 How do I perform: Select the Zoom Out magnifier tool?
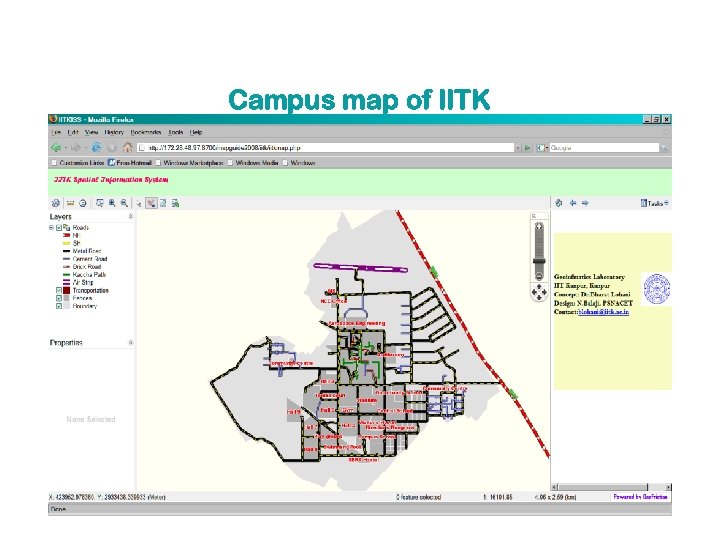tap(124, 203)
